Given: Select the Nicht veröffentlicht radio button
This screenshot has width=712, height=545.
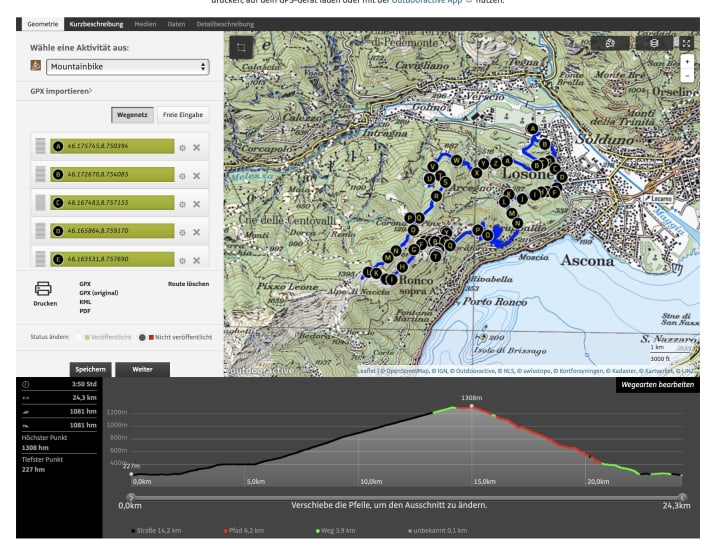Looking at the screenshot, I should point(144,337).
